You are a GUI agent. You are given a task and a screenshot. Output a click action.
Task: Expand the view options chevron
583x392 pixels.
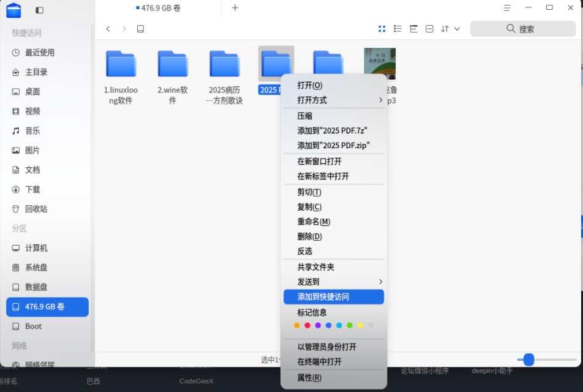[x=456, y=28]
